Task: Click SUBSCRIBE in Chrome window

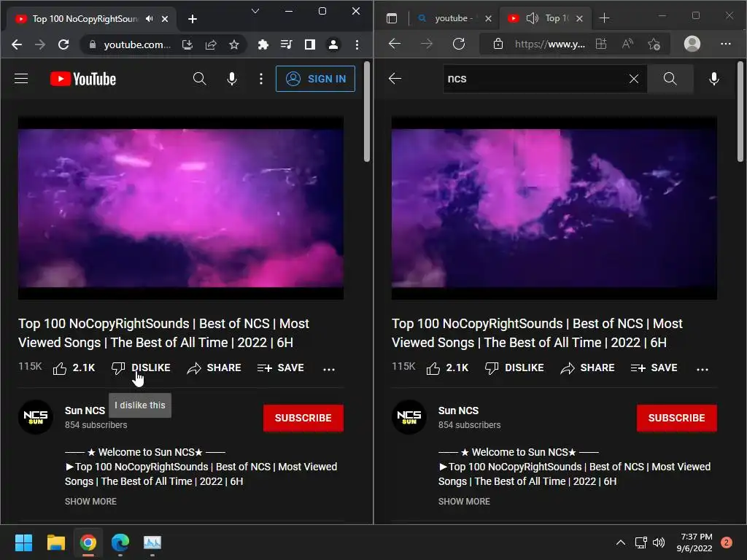Action: (303, 418)
